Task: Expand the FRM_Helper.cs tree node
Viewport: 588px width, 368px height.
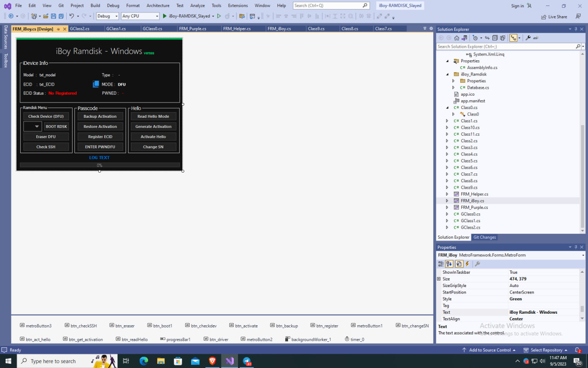Action: point(447,194)
